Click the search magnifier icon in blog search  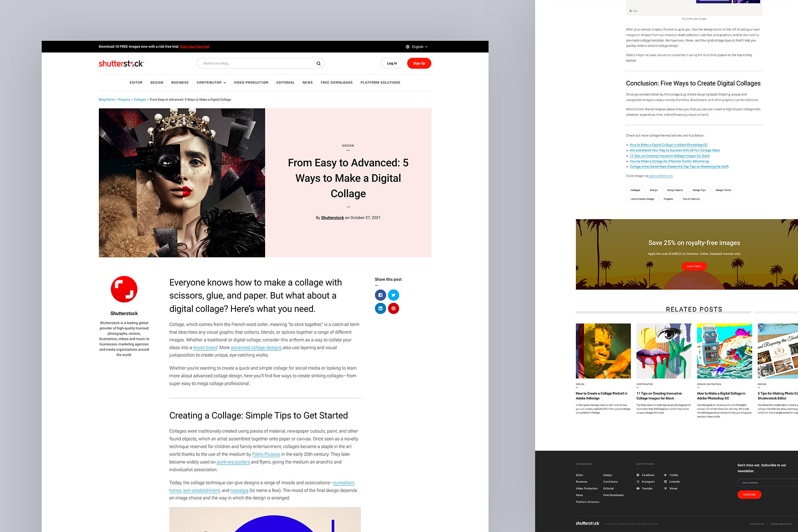click(318, 63)
